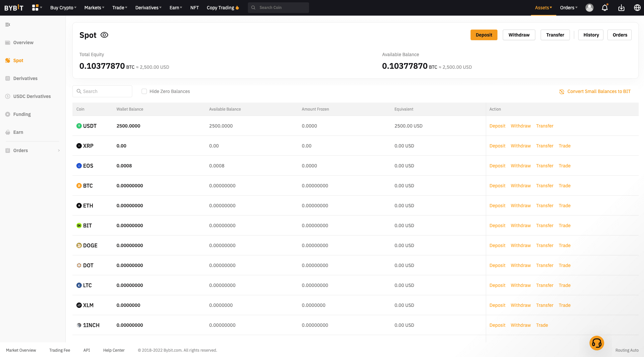The width and height of the screenshot is (644, 357).
Task: Click the Convert Small Balances refresh icon
Action: pos(562,92)
